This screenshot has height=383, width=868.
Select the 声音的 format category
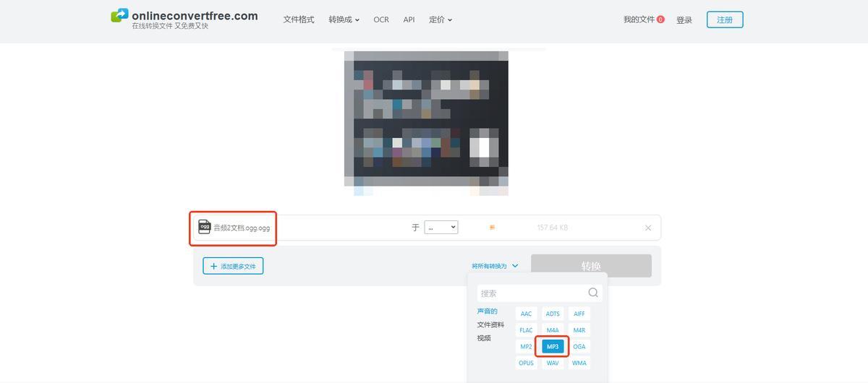487,311
